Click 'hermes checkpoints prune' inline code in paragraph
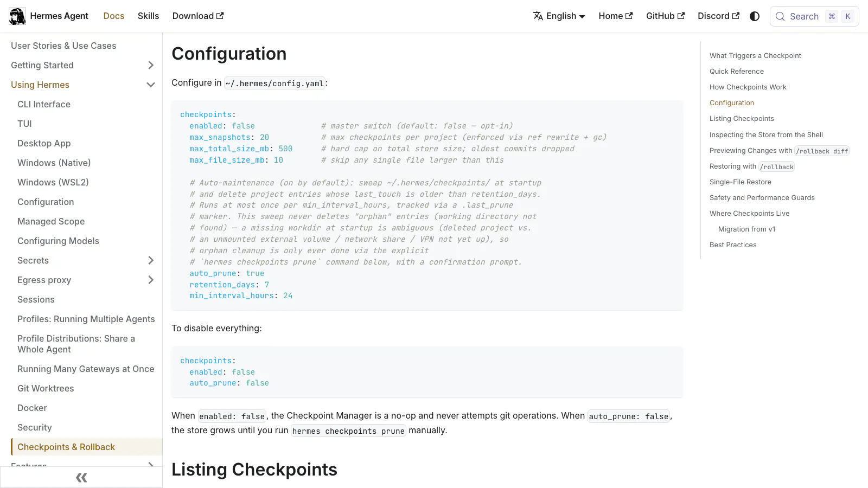 pyautogui.click(x=348, y=431)
